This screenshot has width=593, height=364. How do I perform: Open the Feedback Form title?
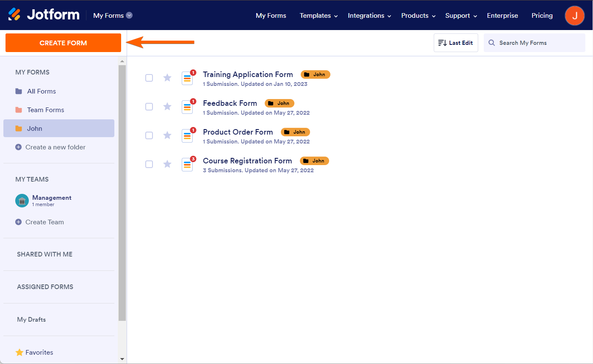click(230, 103)
